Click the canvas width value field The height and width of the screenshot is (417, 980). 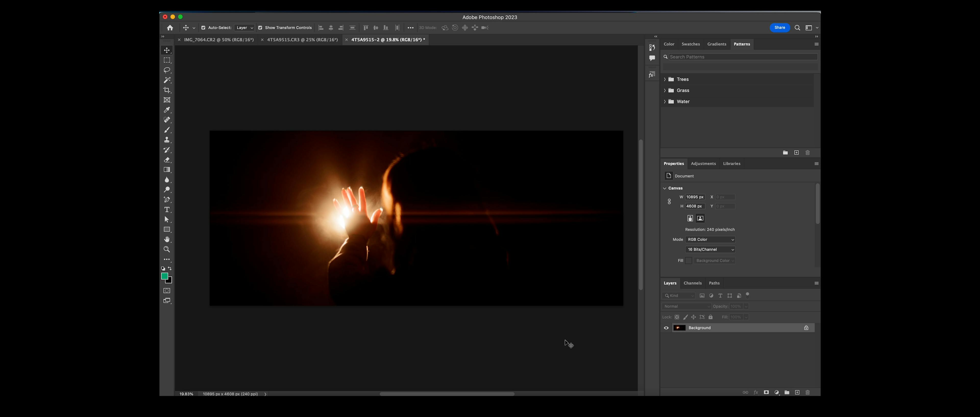(x=695, y=197)
